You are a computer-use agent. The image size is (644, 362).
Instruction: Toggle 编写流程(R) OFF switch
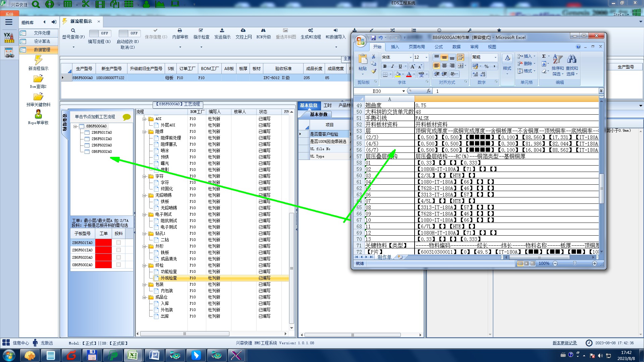99,33
